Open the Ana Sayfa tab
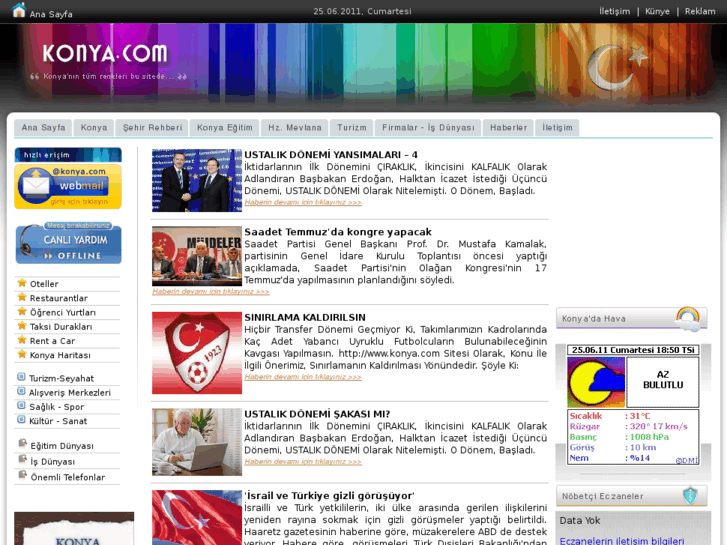The height and width of the screenshot is (545, 727). [x=43, y=128]
